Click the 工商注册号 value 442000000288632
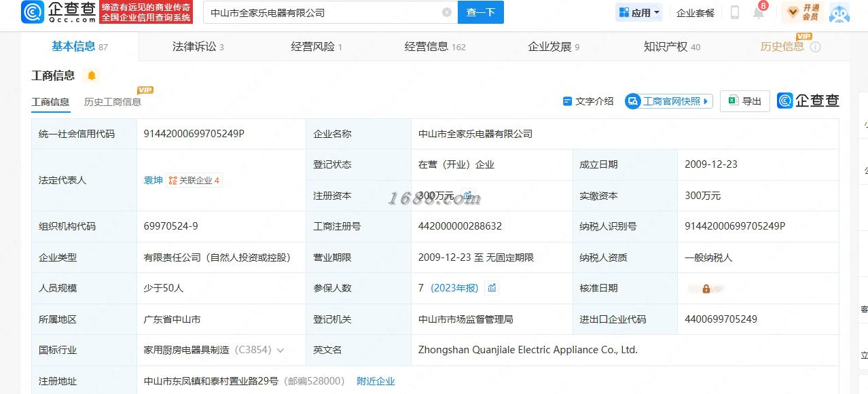 (x=460, y=226)
